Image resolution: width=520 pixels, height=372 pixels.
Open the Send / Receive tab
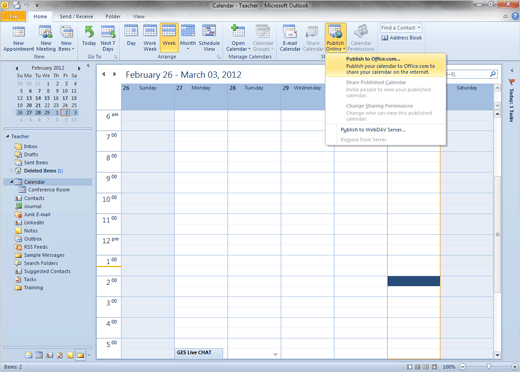(76, 16)
